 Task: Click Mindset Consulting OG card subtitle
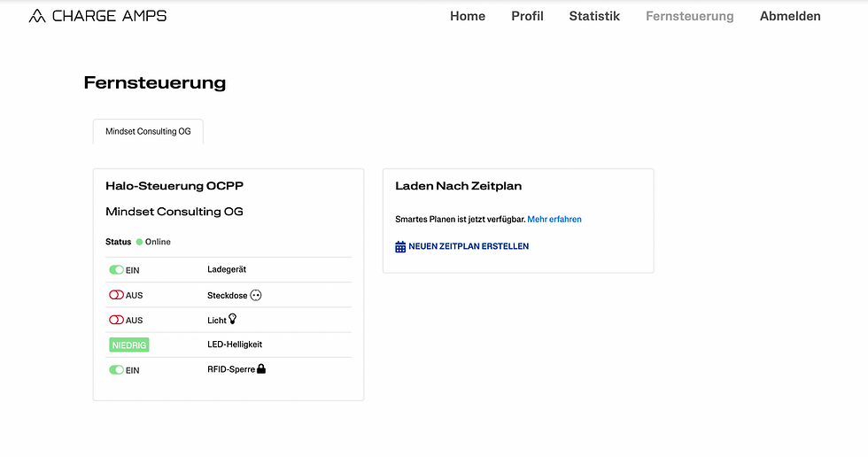point(174,212)
